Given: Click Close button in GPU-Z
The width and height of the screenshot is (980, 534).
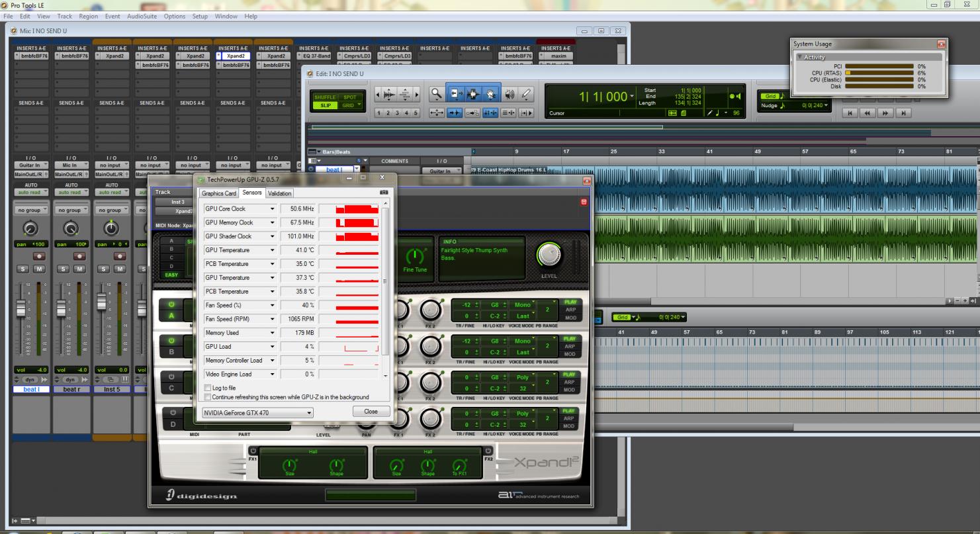Looking at the screenshot, I should pyautogui.click(x=371, y=412).
